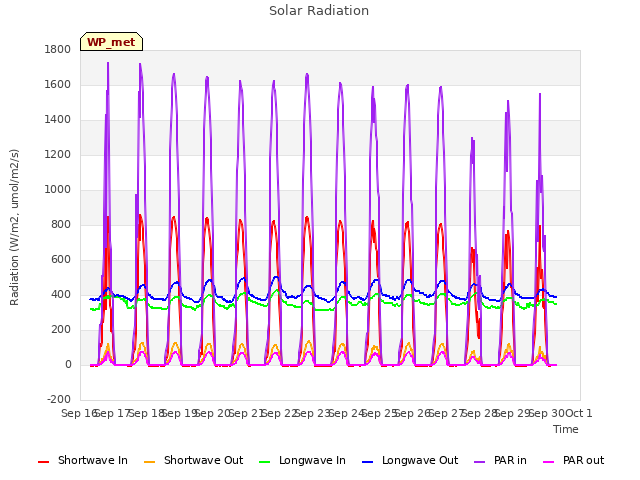Toggle the Shortwave Out legend entry
Image resolution: width=640 pixels, height=480 pixels.
(x=193, y=460)
